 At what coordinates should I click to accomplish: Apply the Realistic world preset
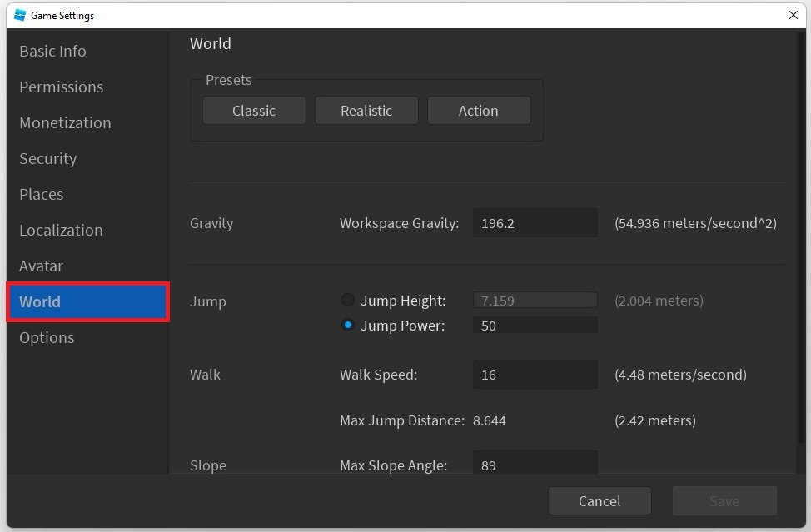(366, 111)
